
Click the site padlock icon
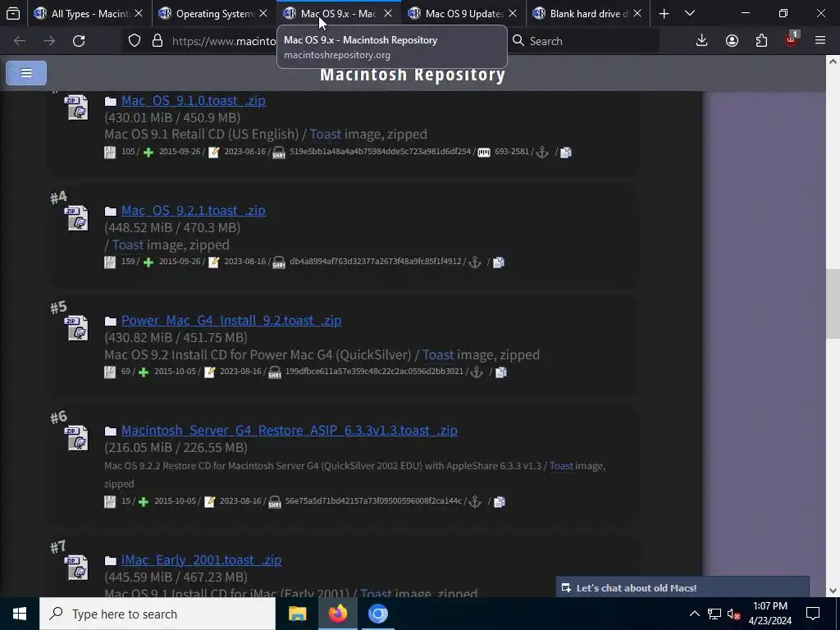pos(157,41)
